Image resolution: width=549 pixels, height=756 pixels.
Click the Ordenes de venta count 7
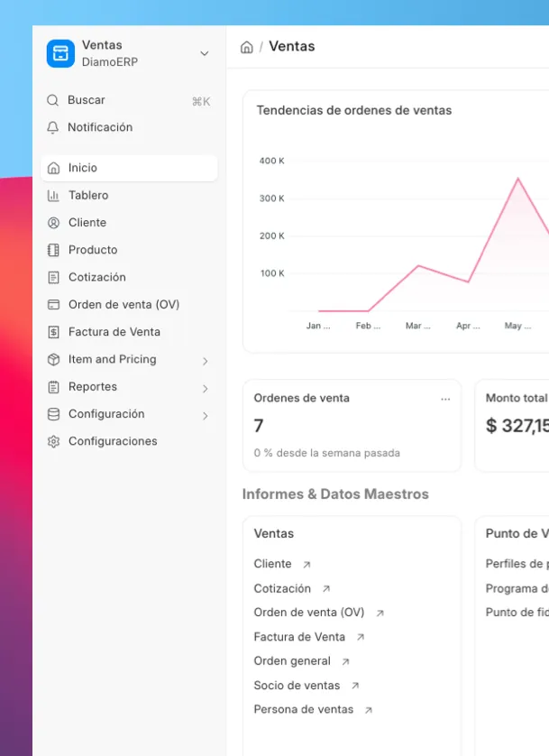[x=259, y=426]
